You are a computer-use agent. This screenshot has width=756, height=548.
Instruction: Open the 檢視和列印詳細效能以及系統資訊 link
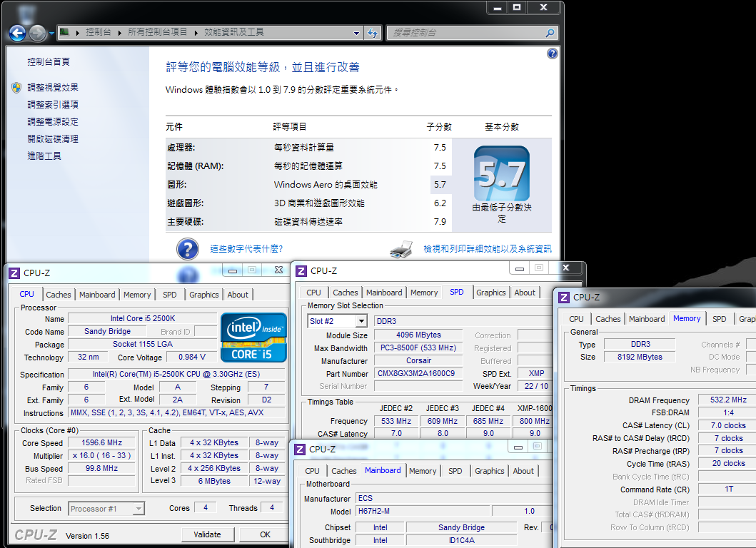click(x=487, y=249)
